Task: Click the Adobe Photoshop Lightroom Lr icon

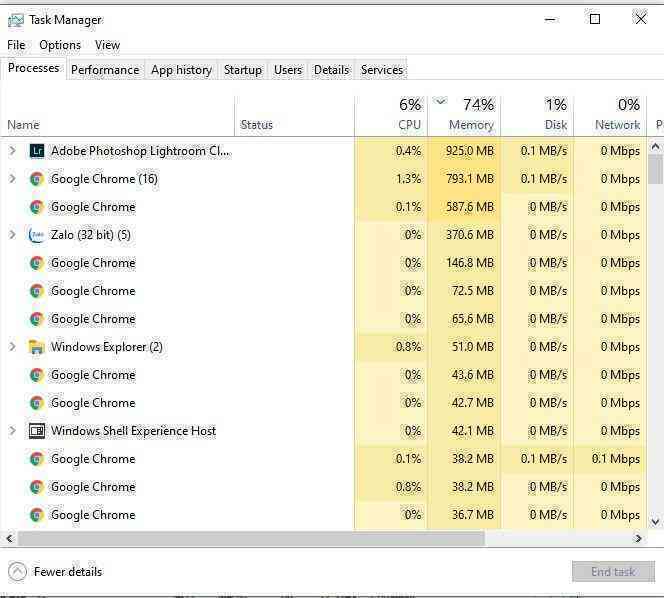Action: (37, 151)
